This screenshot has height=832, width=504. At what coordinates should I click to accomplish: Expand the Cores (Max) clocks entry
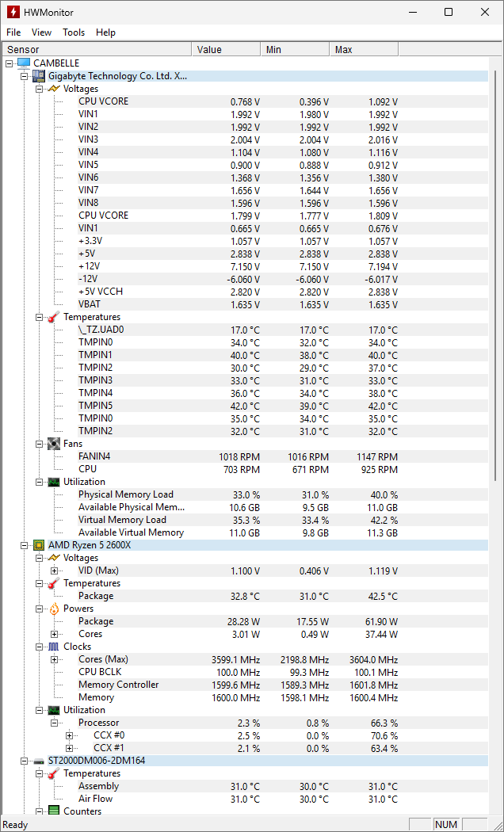coord(54,659)
